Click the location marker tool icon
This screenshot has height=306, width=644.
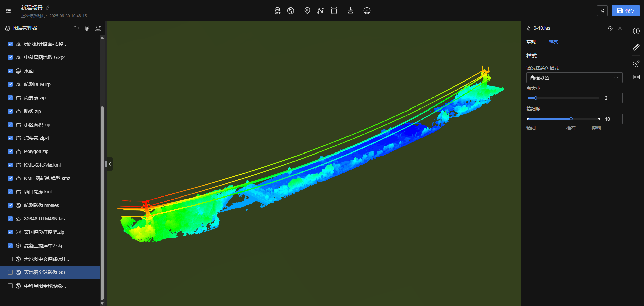pos(307,11)
